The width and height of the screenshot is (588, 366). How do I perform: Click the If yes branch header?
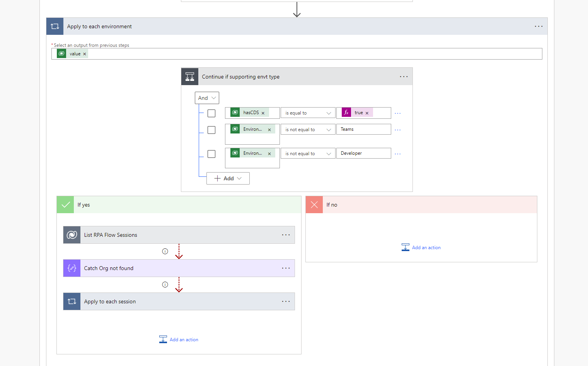tap(179, 205)
